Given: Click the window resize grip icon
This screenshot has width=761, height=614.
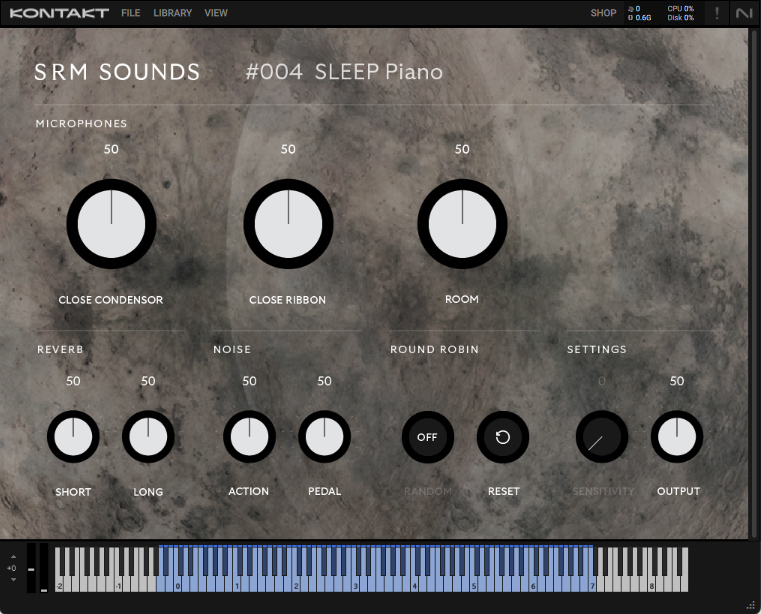Looking at the screenshot, I should tap(752, 605).
